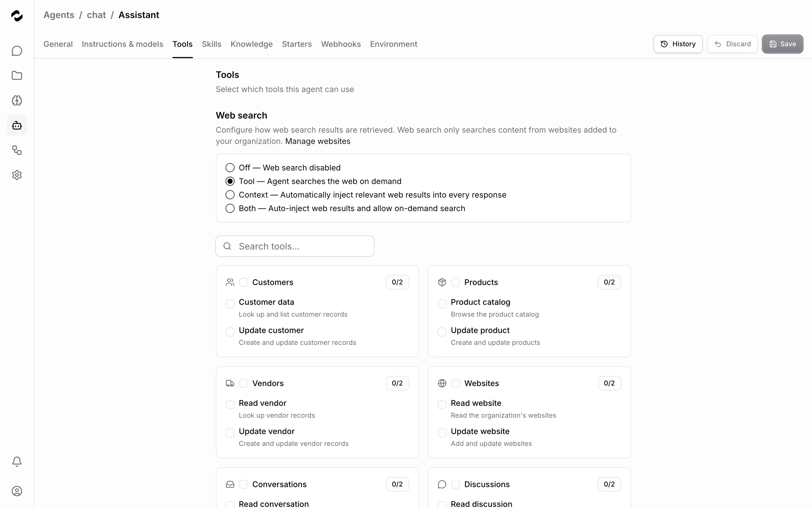
Task: Toggle the Websites group checkbox
Action: pyautogui.click(x=455, y=383)
